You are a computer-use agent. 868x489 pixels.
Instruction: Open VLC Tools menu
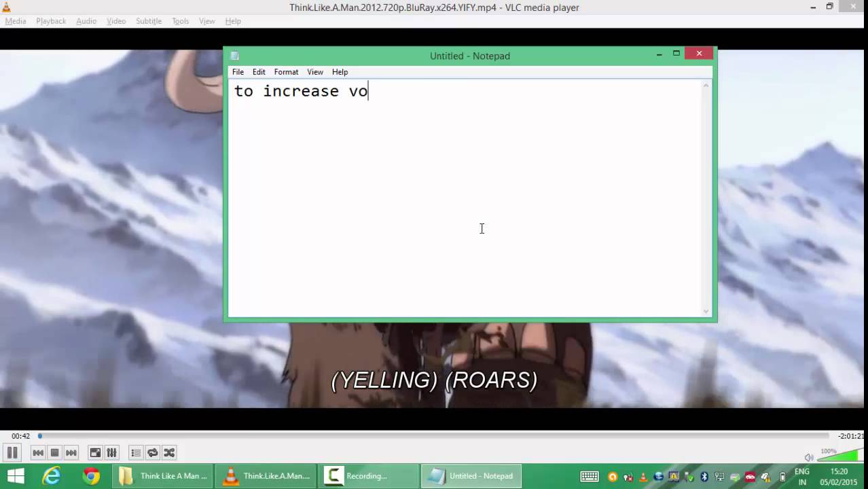pos(181,21)
